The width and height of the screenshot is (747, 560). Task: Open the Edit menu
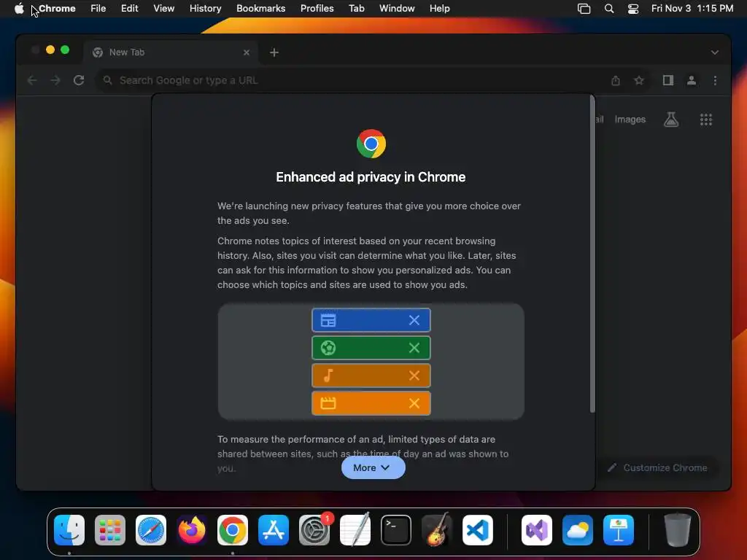130,9
